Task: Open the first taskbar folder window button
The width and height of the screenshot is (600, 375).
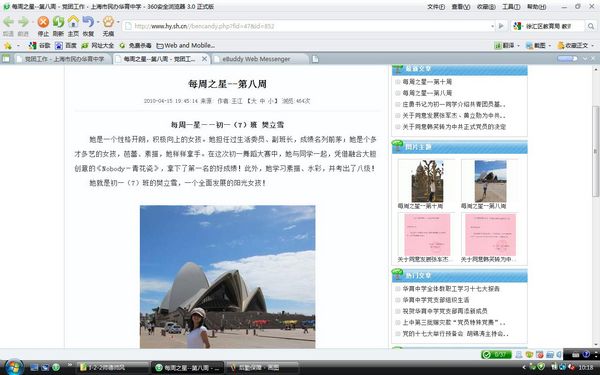Action: [x=112, y=368]
